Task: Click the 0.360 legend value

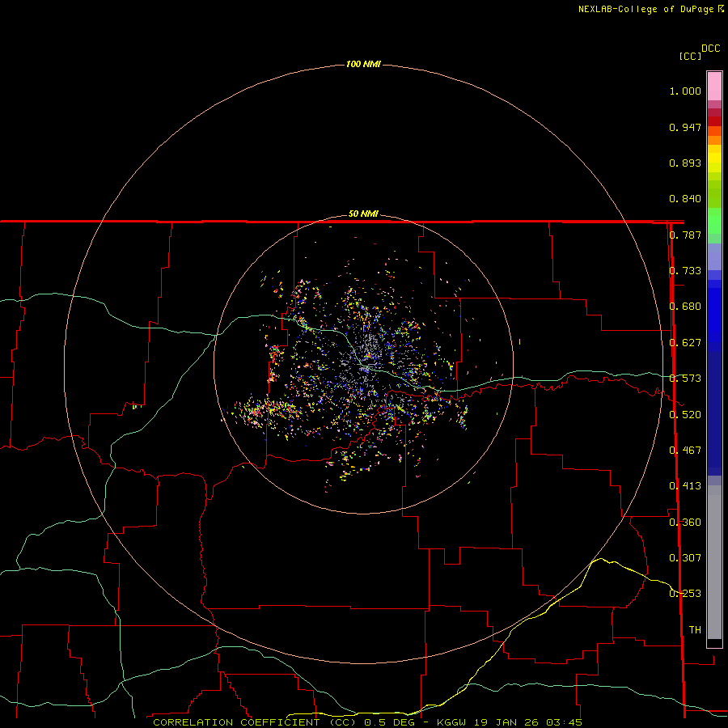Action: click(x=685, y=523)
